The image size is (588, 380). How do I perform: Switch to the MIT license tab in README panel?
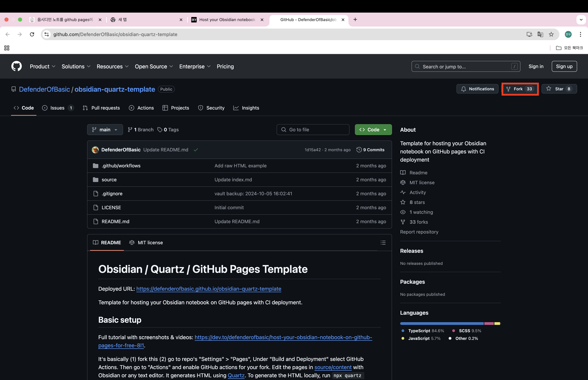[x=146, y=243]
